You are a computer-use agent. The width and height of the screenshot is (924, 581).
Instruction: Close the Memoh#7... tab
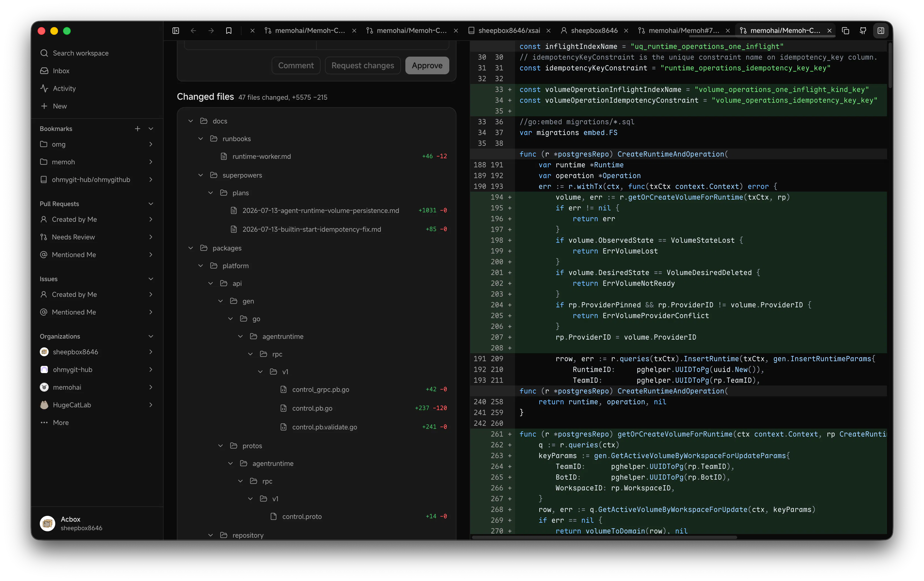[x=728, y=31]
